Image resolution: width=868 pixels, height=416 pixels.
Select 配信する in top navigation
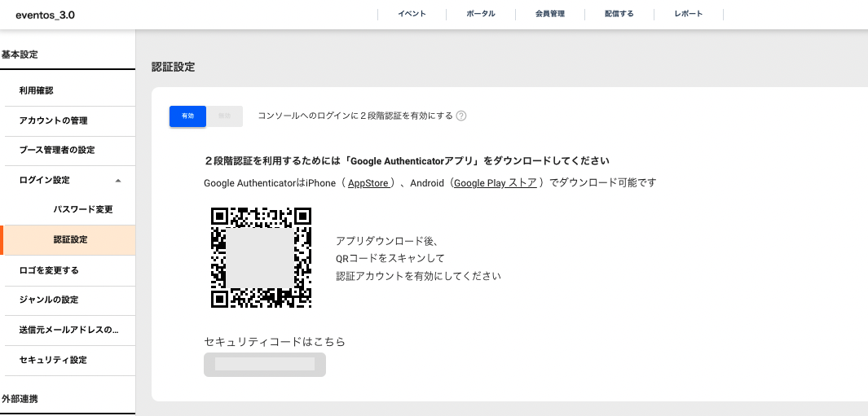pos(619,14)
